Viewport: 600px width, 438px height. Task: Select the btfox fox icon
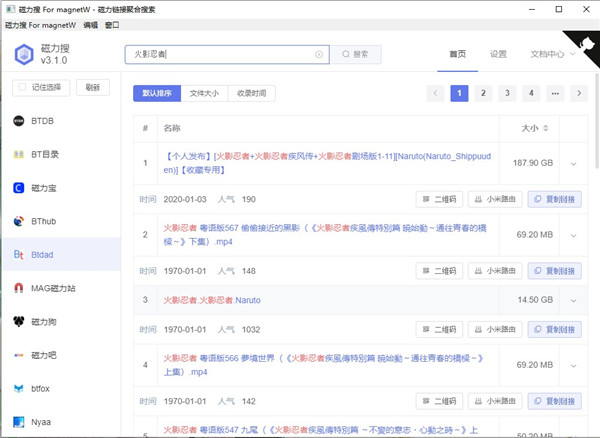[x=18, y=389]
